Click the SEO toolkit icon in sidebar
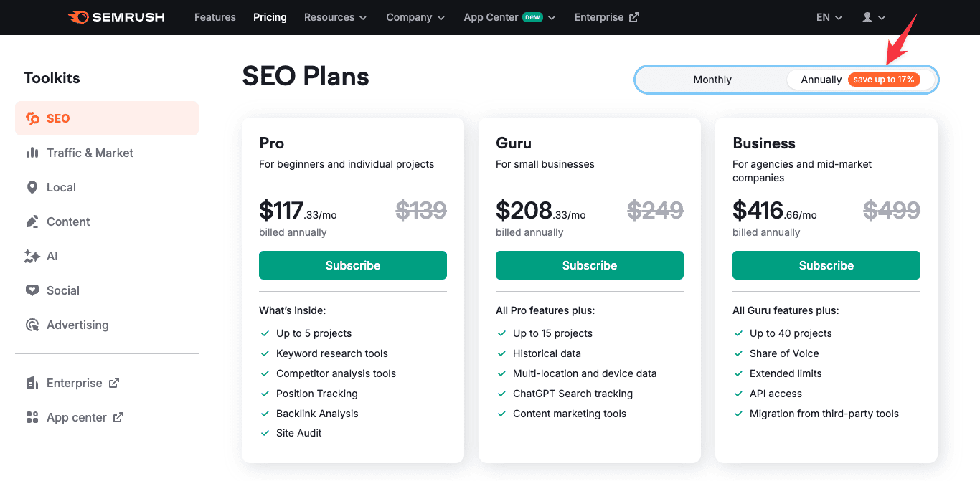The image size is (980, 481). click(32, 118)
